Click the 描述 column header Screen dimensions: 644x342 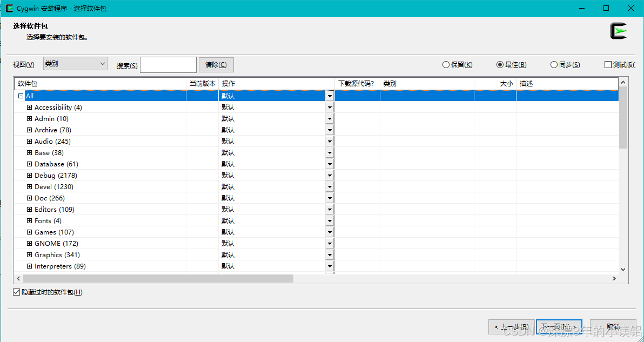(x=567, y=83)
